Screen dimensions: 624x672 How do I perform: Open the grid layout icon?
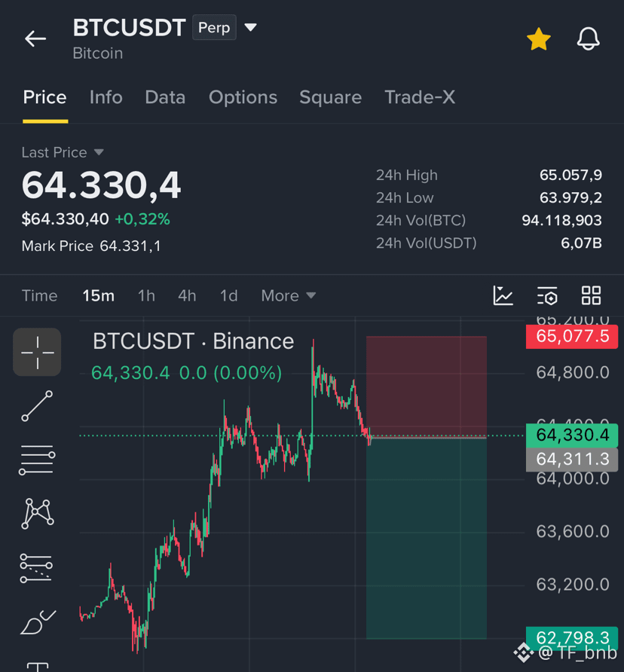(x=591, y=296)
